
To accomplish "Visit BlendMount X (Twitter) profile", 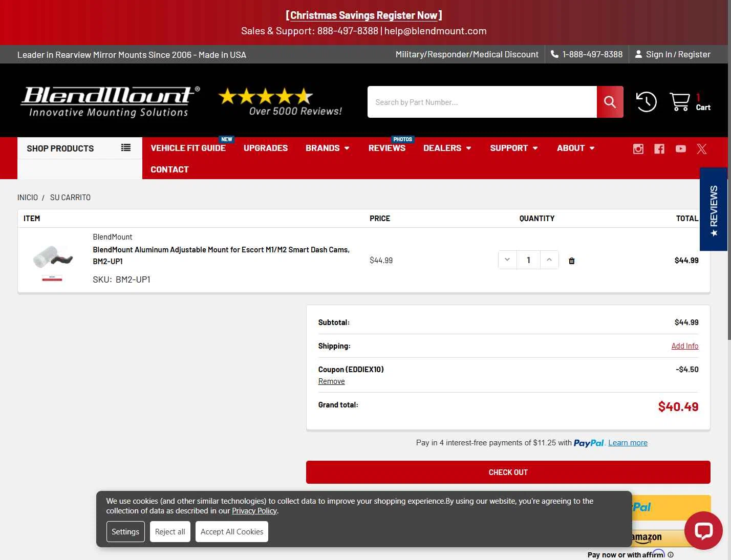I will 701,148.
